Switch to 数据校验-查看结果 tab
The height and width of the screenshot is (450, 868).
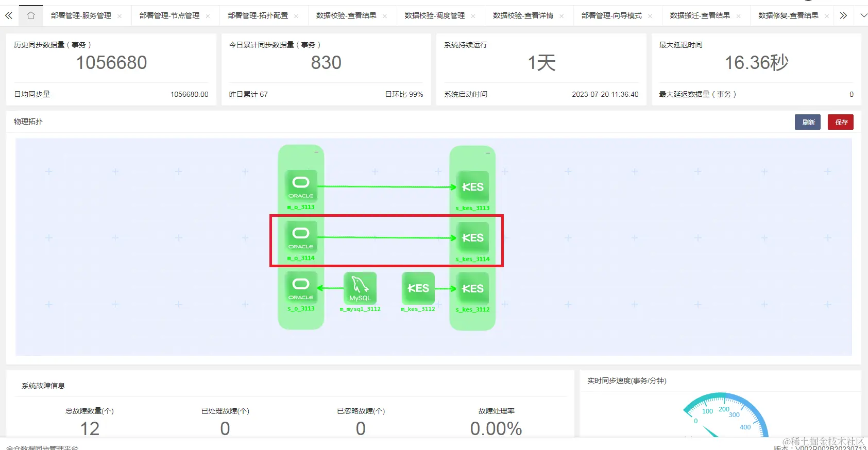346,15
